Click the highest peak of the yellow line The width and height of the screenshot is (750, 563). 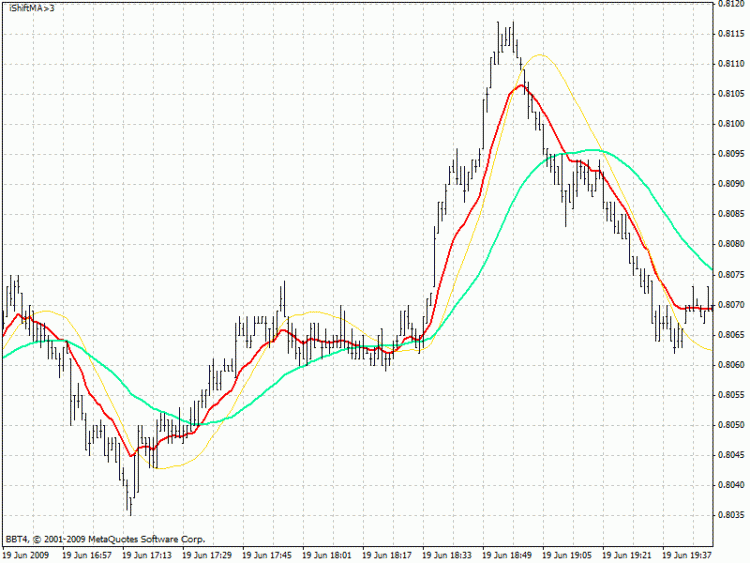pos(541,55)
